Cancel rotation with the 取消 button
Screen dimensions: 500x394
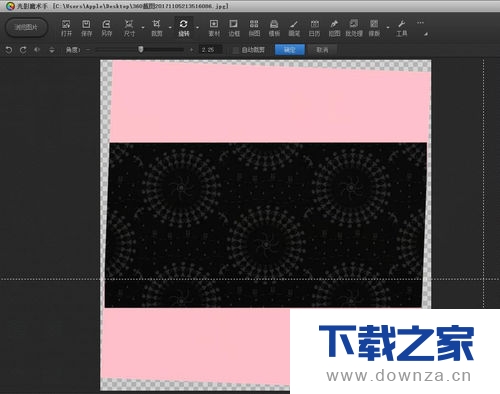pos(322,50)
